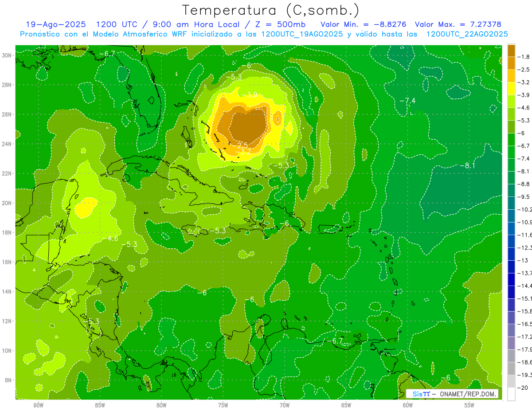Viewport: 532px width, 411px height.
Task: Click the '-3.2' contour label on the map
Action: tap(243, 151)
